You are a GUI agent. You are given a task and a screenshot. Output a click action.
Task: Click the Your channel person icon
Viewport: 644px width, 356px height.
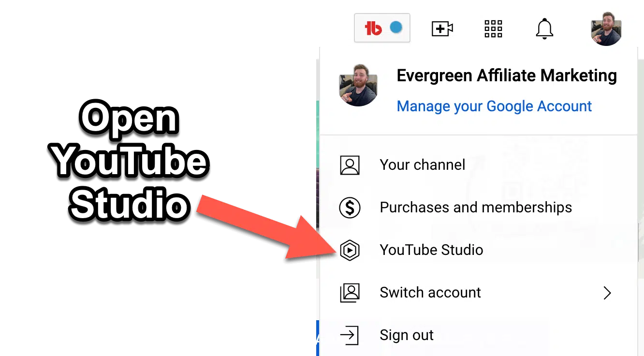350,165
